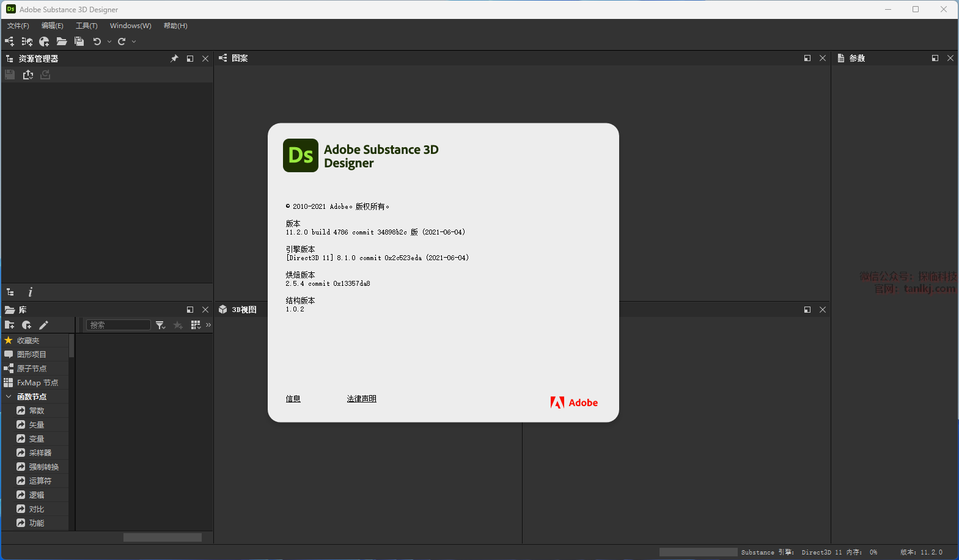Click the new Substance graph icon
959x560 pixels.
click(9, 42)
